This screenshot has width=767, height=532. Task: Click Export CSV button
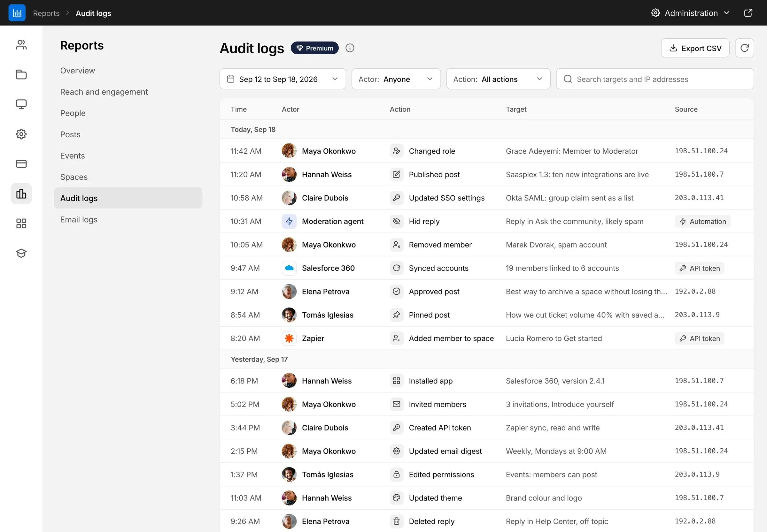click(x=695, y=48)
